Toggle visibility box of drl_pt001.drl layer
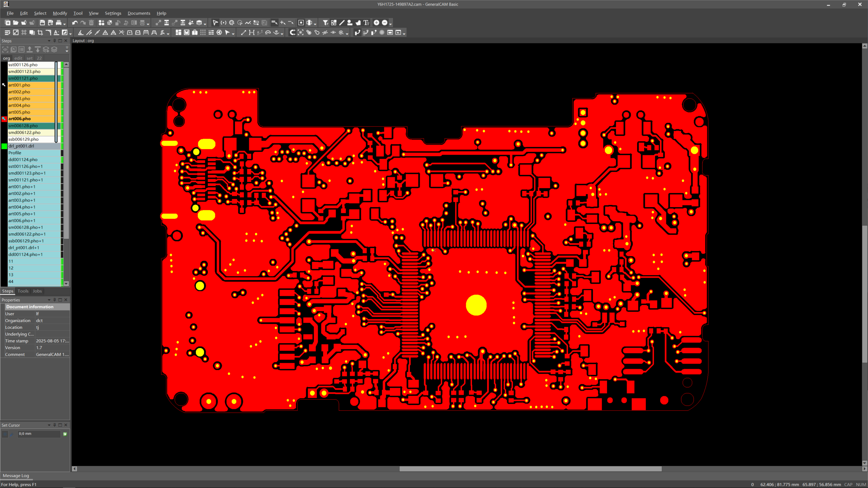This screenshot has height=488, width=868. (4, 146)
